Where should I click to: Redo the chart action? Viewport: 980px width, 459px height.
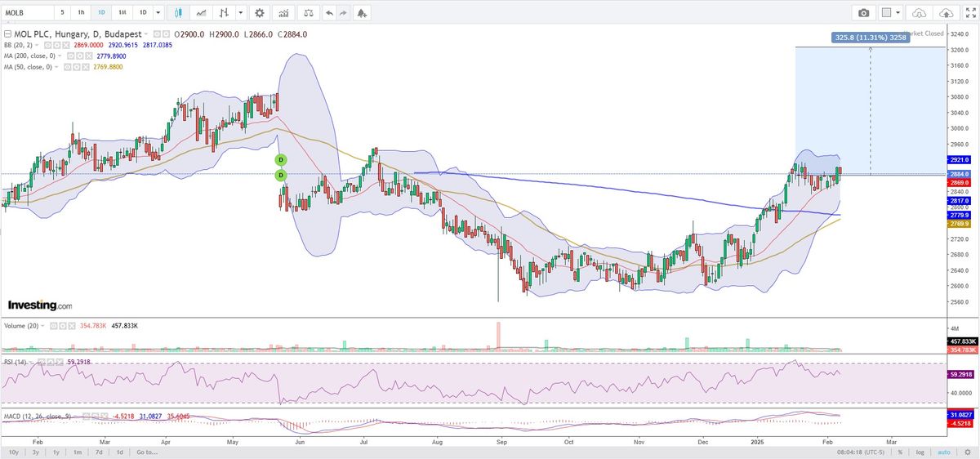click(x=344, y=12)
